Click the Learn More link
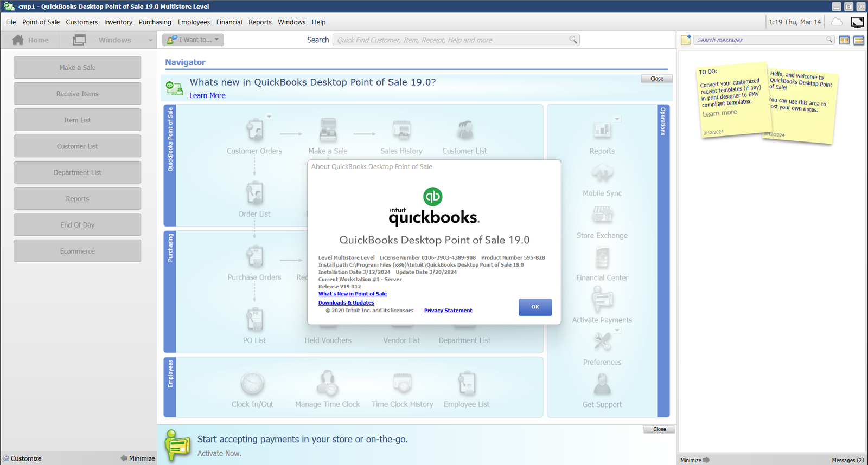This screenshot has width=868, height=465. [207, 95]
